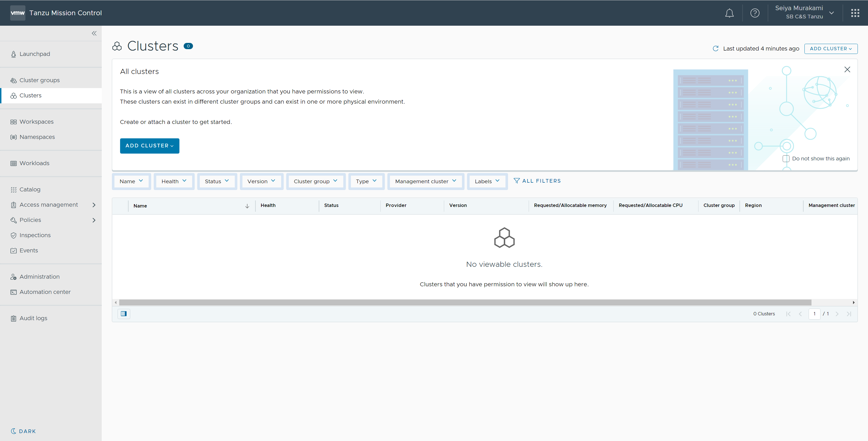Open the notifications bell icon

click(x=729, y=13)
